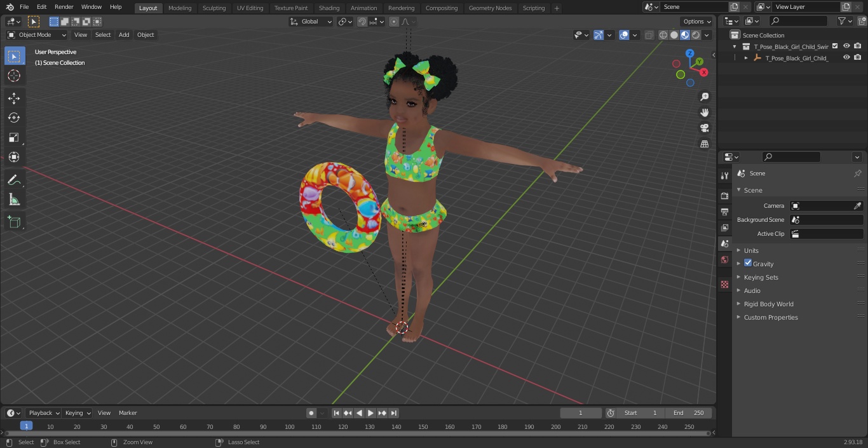Click the End frame 250 field
Screen dimensions: 868x448
(688, 413)
